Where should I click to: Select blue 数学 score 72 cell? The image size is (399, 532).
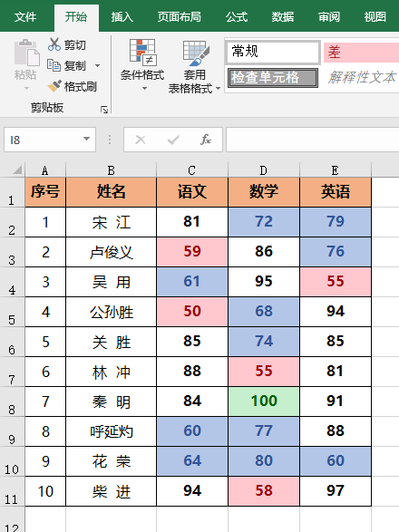point(264,222)
